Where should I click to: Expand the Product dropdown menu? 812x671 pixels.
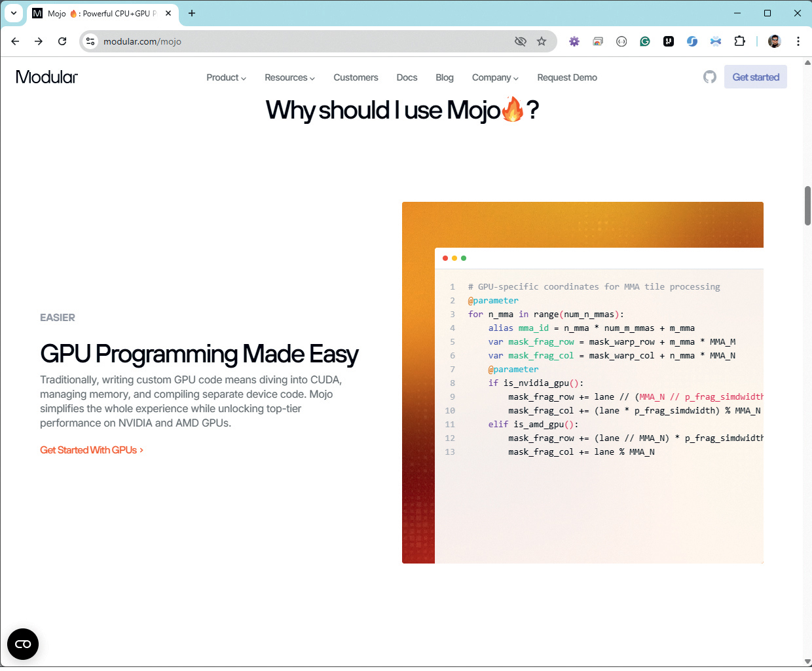click(x=226, y=77)
